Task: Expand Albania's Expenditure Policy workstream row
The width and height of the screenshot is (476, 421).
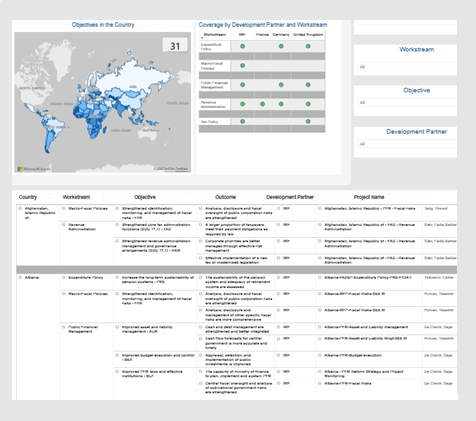Action: pyautogui.click(x=63, y=277)
